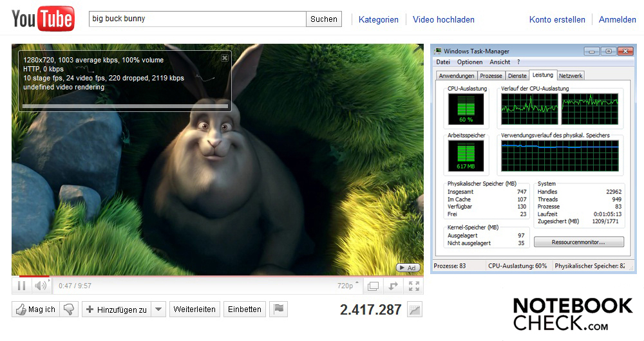Click the CPU-Auslastung 60 % gauge
Image resolution: width=644 pixels, height=341 pixels.
click(x=466, y=109)
